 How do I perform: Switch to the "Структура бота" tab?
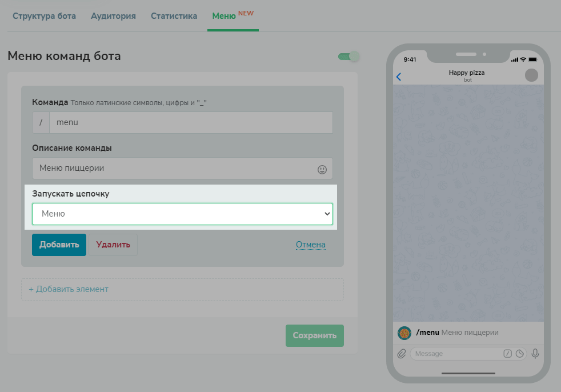pyautogui.click(x=44, y=16)
